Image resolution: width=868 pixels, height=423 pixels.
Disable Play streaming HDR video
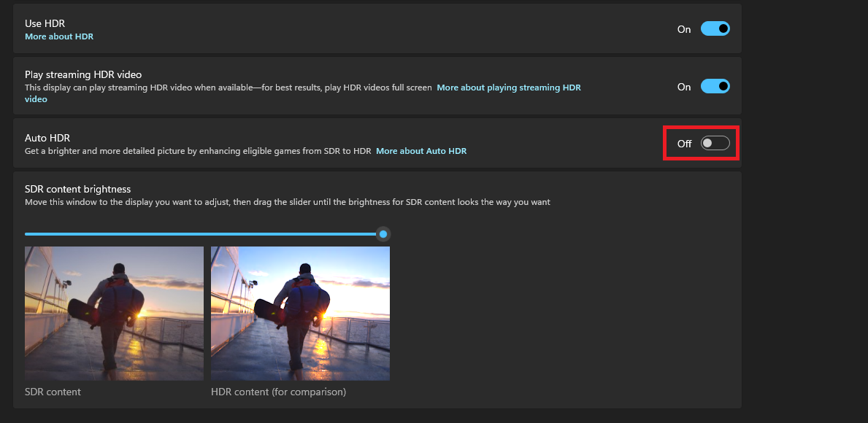pyautogui.click(x=714, y=86)
